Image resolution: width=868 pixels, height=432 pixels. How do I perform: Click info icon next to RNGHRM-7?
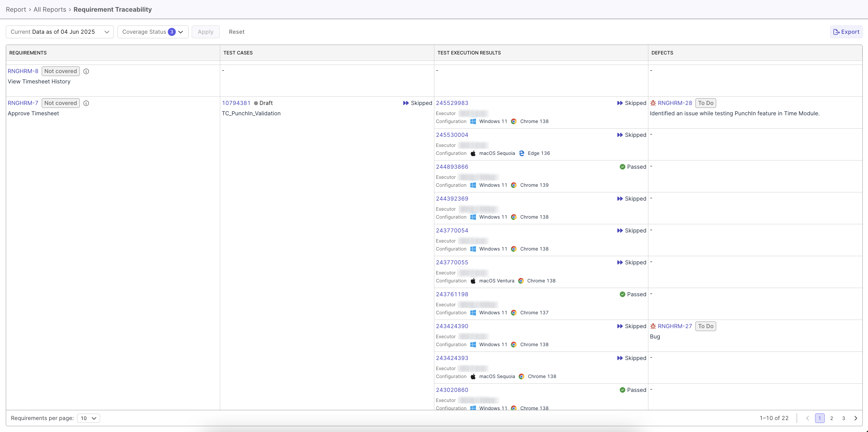click(86, 103)
